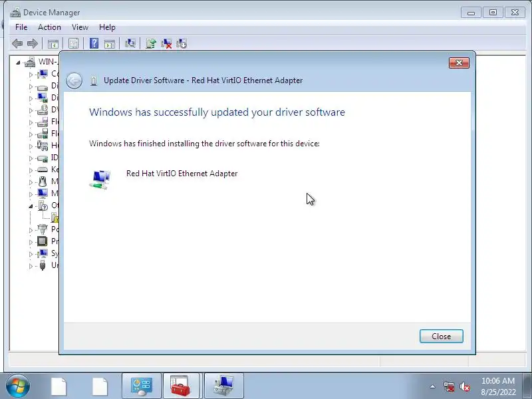Image resolution: width=532 pixels, height=399 pixels.
Task: Expand the Display adapters category arrow
Action: [31, 98]
